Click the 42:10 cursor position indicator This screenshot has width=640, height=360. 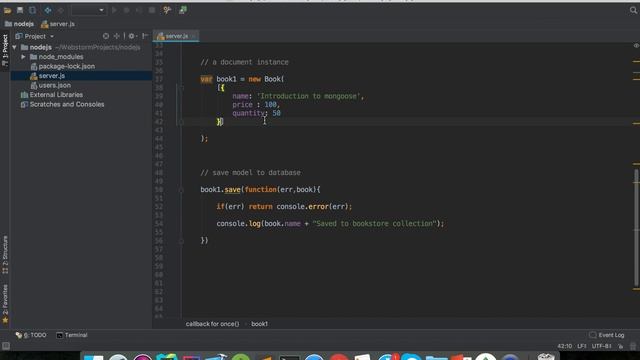(x=564, y=346)
